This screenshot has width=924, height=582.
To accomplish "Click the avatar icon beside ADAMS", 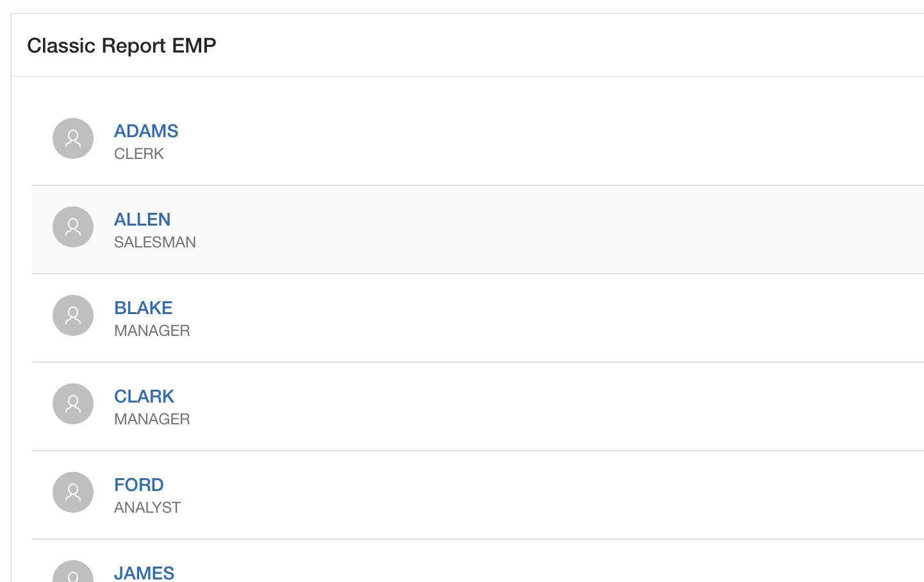I will (x=73, y=138).
